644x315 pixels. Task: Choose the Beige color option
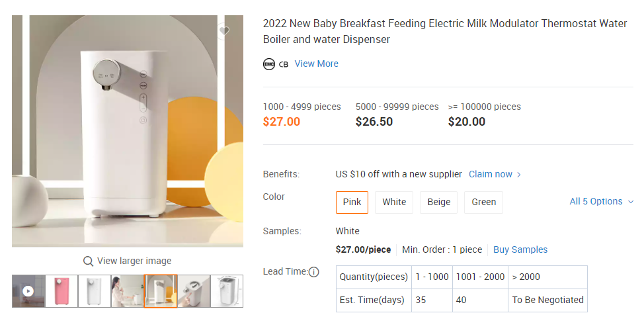pos(439,202)
